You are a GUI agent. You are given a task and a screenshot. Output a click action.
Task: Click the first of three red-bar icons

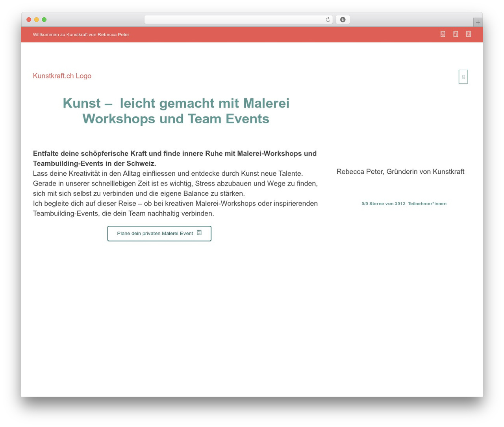tap(443, 34)
